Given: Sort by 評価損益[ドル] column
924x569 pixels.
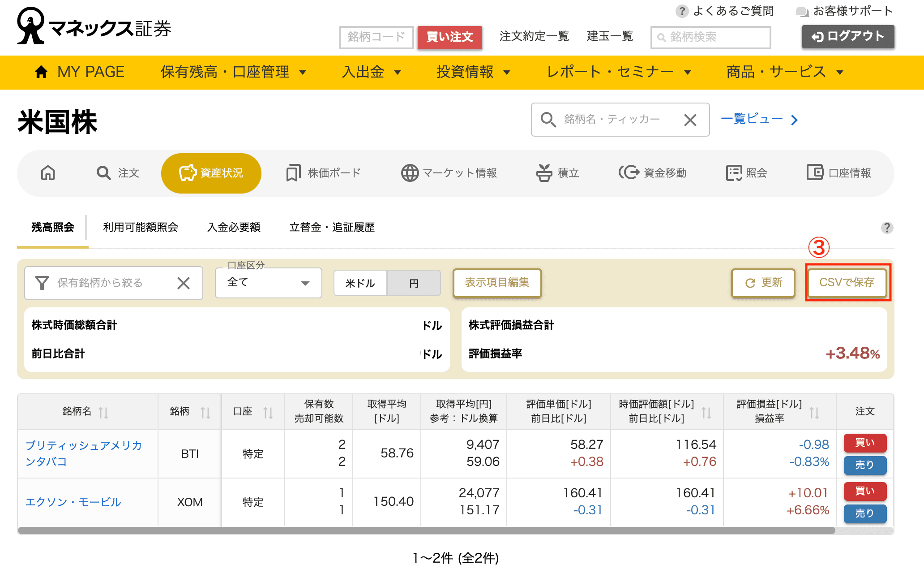Looking at the screenshot, I should [x=814, y=412].
